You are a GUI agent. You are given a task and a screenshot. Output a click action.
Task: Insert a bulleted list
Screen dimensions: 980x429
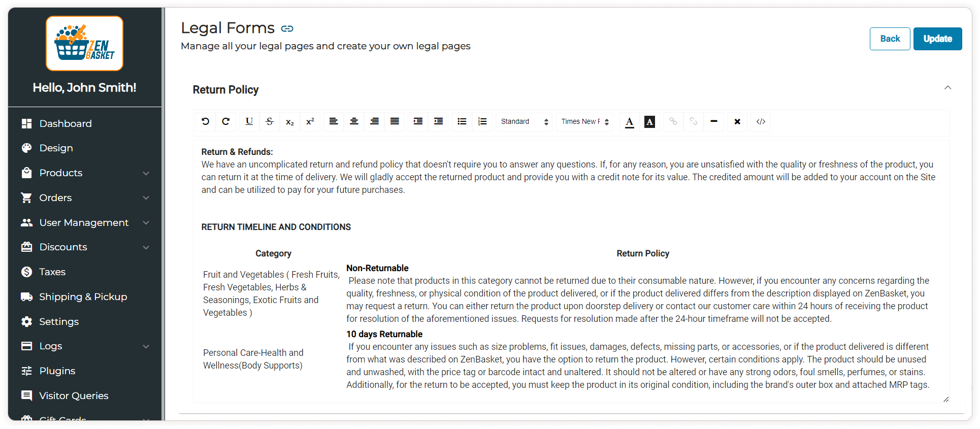[x=462, y=121]
